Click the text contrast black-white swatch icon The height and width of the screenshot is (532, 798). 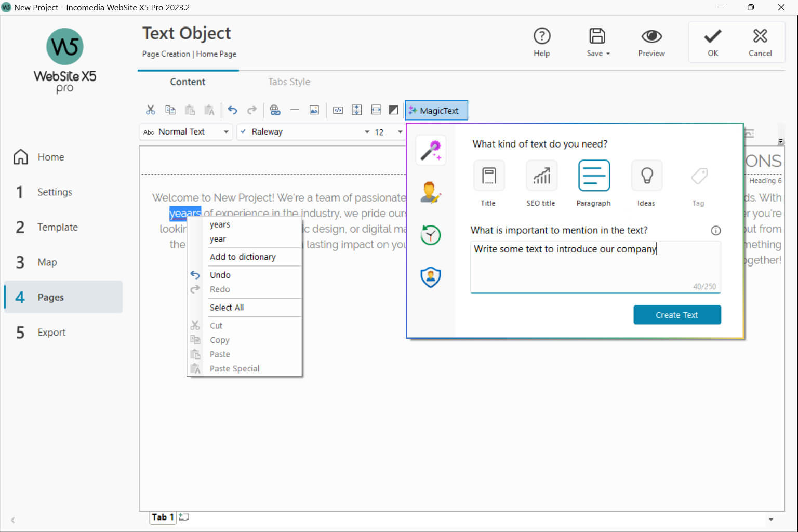pos(393,110)
